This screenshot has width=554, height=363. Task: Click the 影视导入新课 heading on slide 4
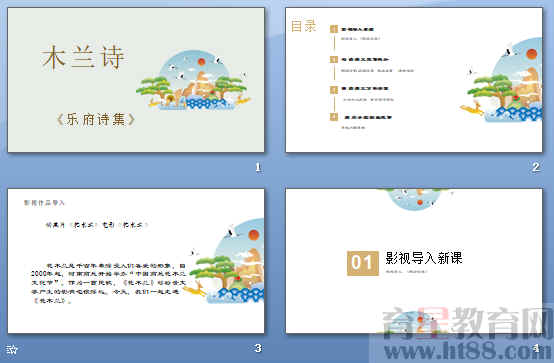tap(424, 258)
